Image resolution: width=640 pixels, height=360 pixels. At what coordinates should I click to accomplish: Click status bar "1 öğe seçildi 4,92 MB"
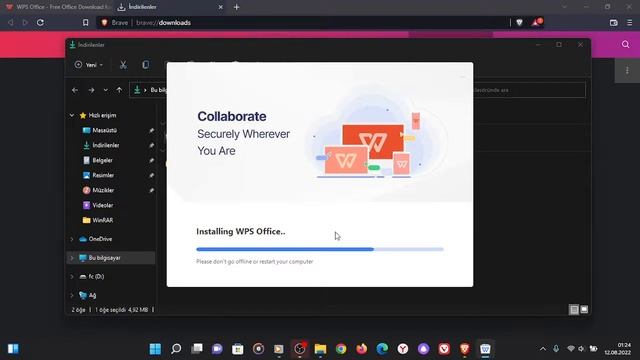(x=122, y=310)
